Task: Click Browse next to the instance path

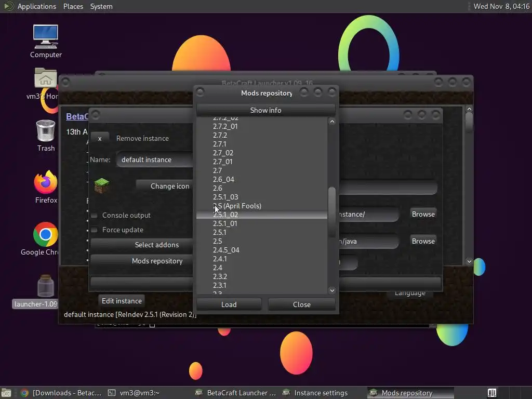Action: (x=423, y=214)
